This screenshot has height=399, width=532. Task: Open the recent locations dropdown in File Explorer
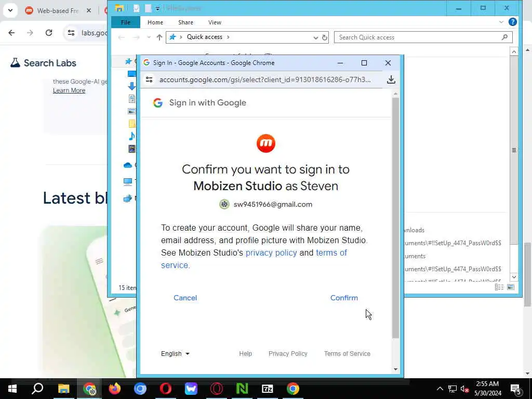point(149,37)
